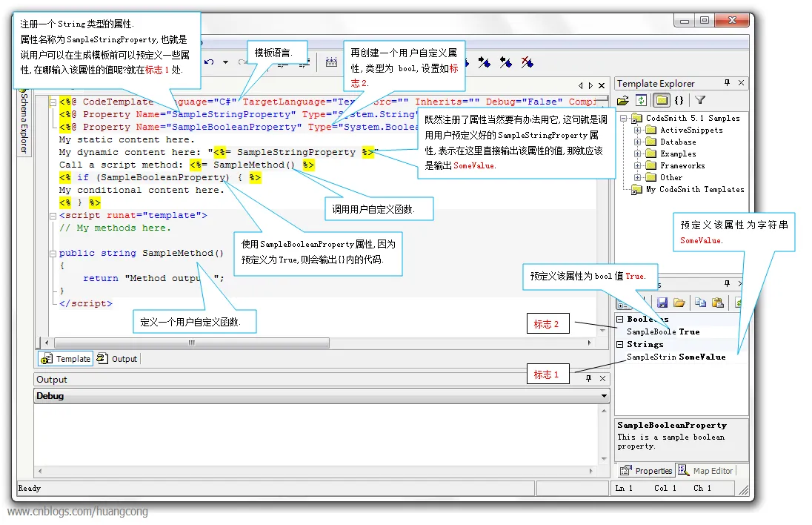Click the copy icon in properties toolbar
This screenshot has width=812, height=525.
(700, 303)
